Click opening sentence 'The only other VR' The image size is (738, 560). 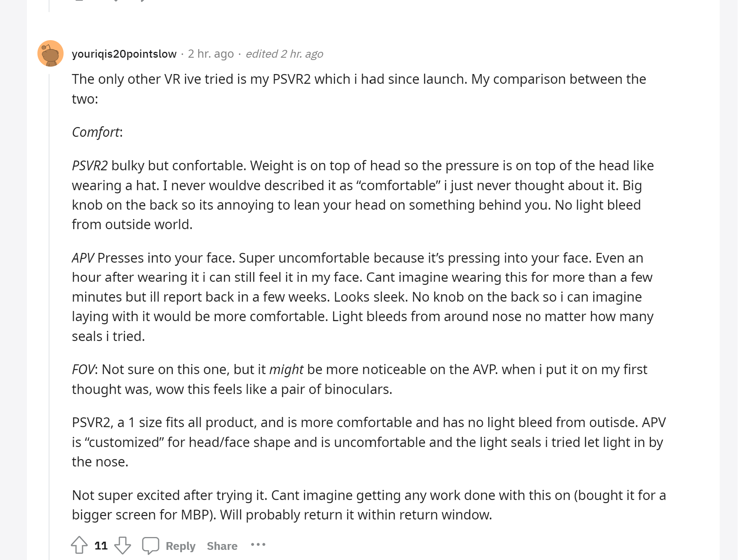359,89
